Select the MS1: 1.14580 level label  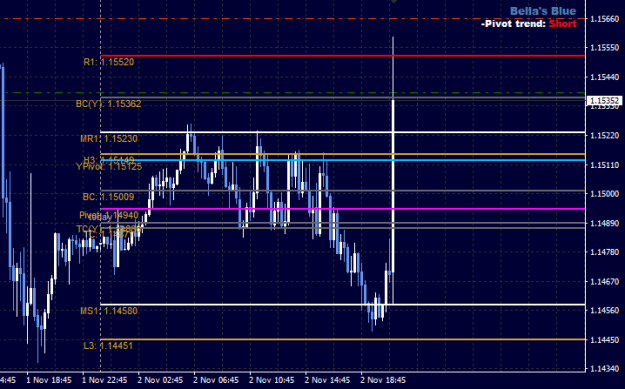[109, 311]
